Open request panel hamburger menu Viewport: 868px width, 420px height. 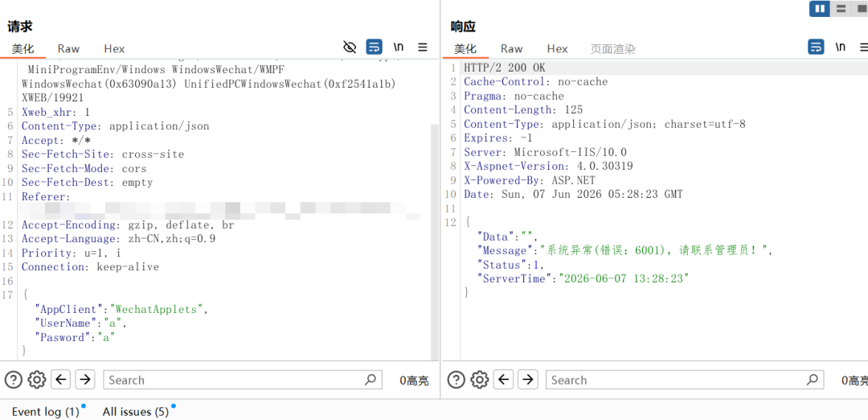coord(423,47)
